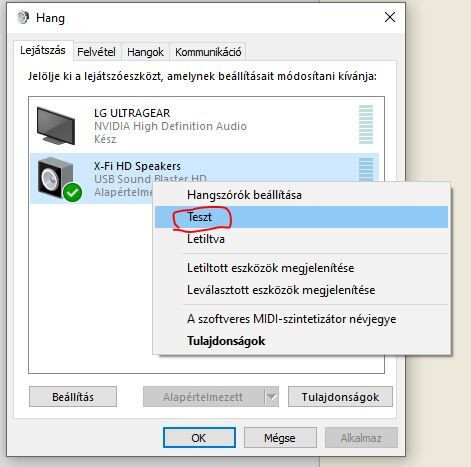
Task: Click the Hang window title icon
Action: click(x=23, y=17)
